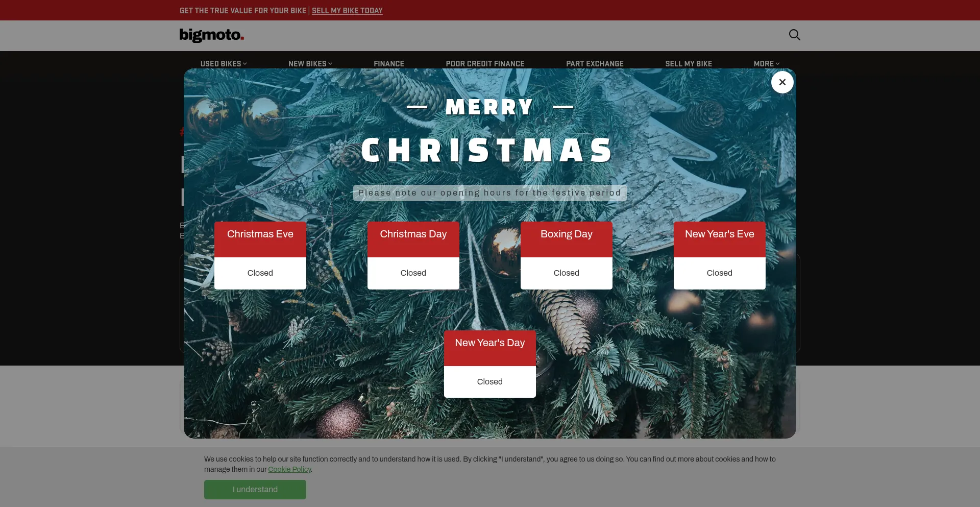Viewport: 980px width, 507px height.
Task: Expand the Used Bikes dropdown menu
Action: click(224, 64)
